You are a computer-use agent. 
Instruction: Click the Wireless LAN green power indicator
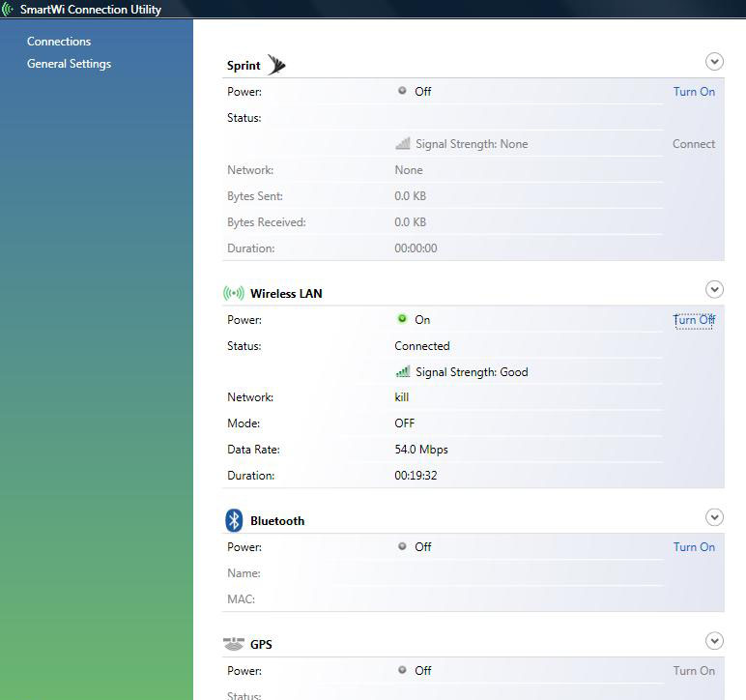pyautogui.click(x=402, y=318)
